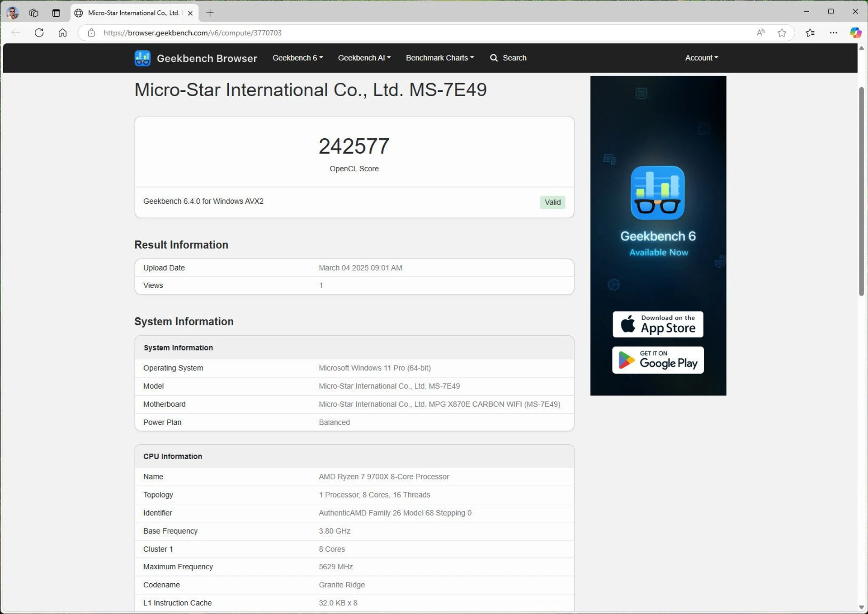Toggle the vertical tabs icon
Image resolution: width=868 pixels, height=614 pixels.
coord(56,13)
